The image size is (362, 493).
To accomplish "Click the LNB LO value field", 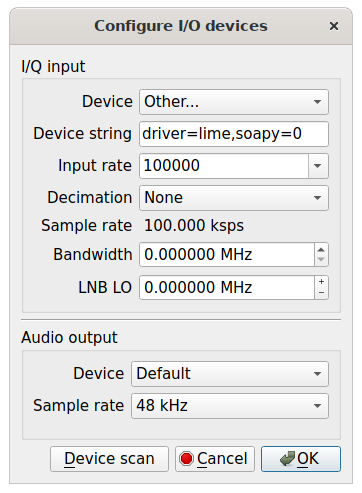I will click(227, 287).
